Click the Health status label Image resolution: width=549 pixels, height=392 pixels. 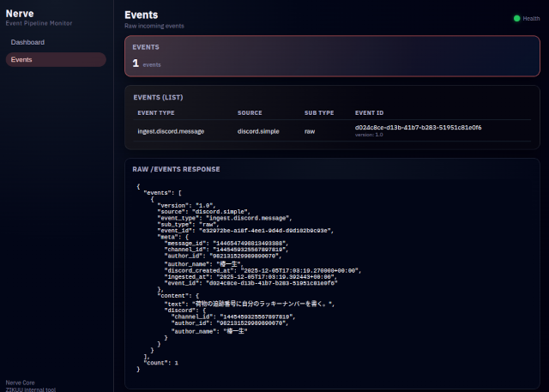531,18
